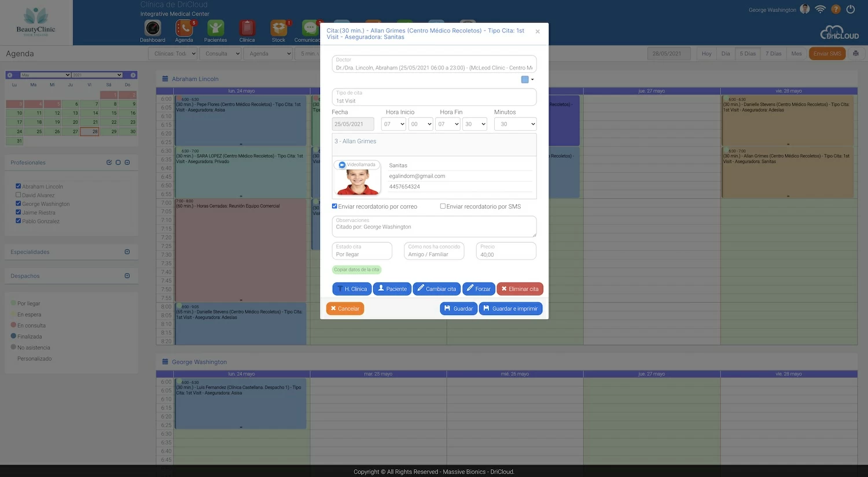Image resolution: width=868 pixels, height=477 pixels.
Task: Switch to the 7 Días view
Action: (x=773, y=54)
